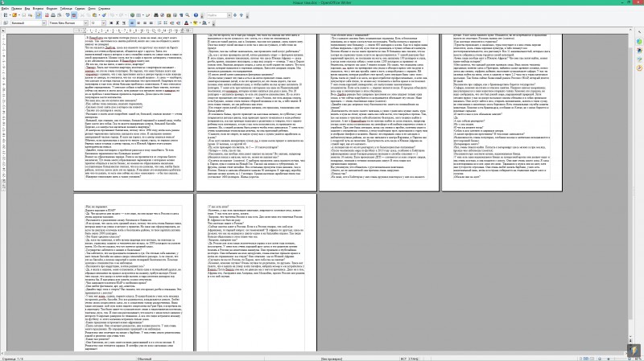Toggle bulleted list
The image size is (644, 361).
click(x=166, y=23)
